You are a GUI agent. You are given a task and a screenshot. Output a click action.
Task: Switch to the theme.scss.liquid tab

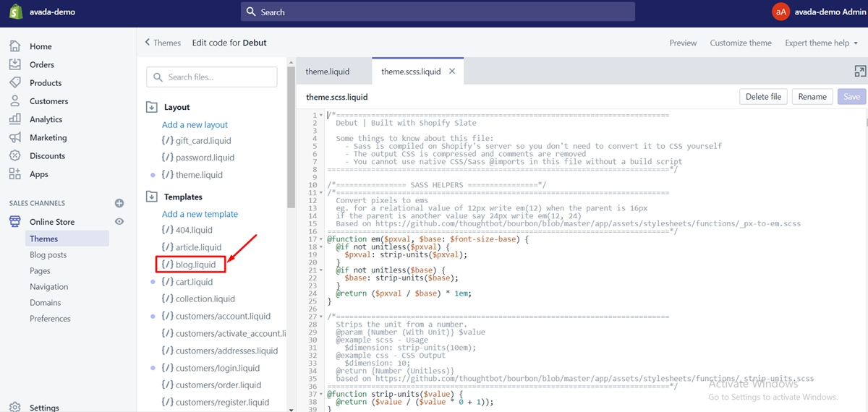click(411, 72)
